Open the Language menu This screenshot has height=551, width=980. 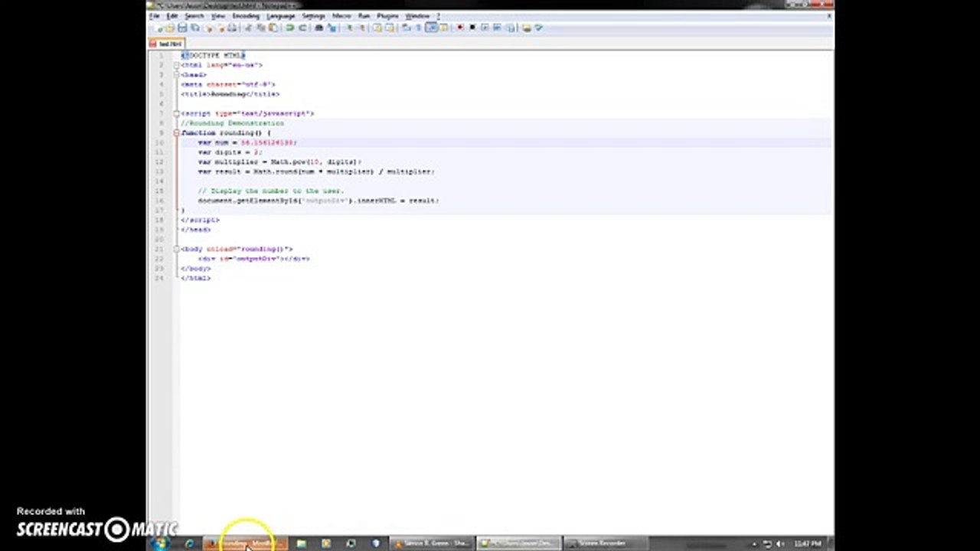[x=280, y=16]
